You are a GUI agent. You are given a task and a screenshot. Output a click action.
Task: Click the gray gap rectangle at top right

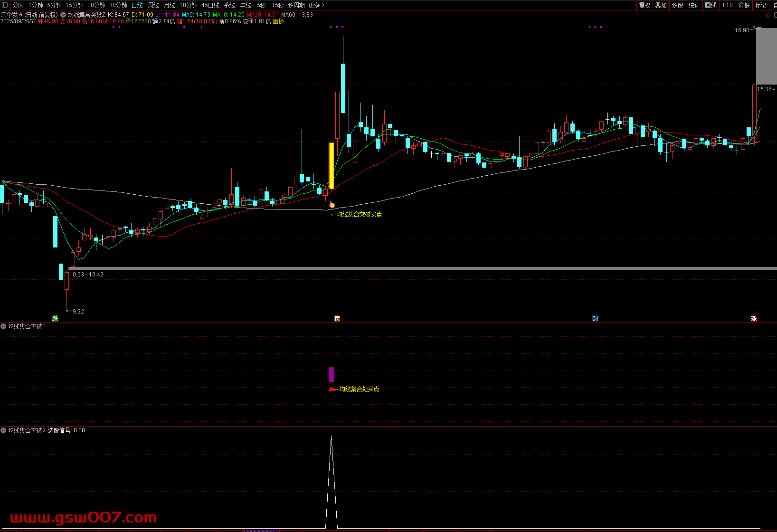pyautogui.click(x=766, y=56)
